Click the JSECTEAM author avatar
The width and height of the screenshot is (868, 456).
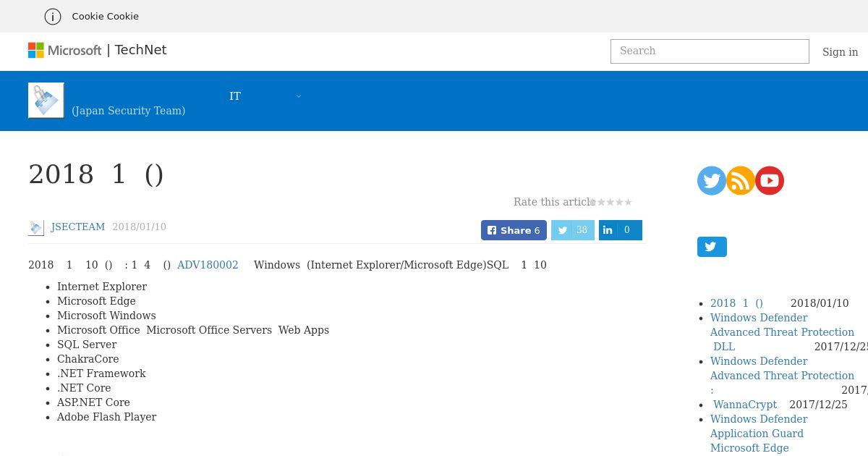pyautogui.click(x=36, y=227)
